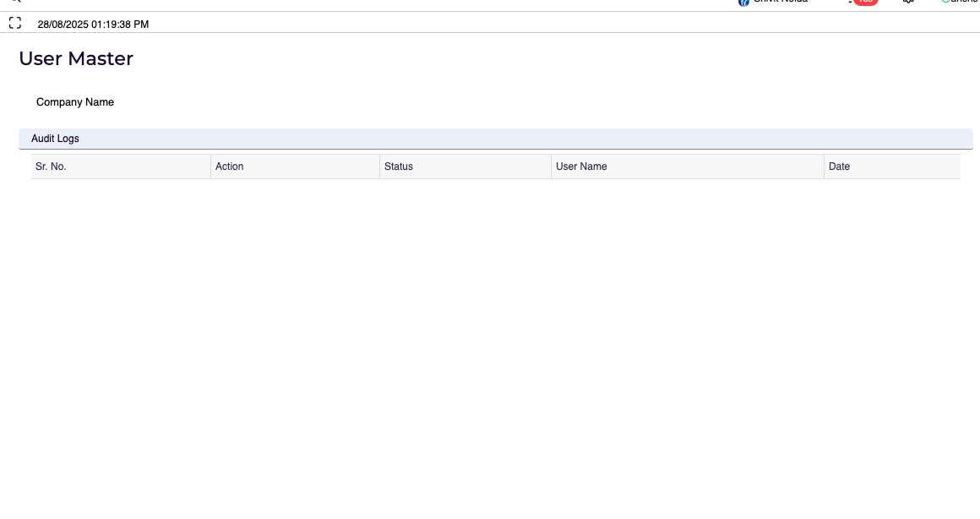The image size is (980, 519).
Task: Select the Company Name label
Action: 75,102
